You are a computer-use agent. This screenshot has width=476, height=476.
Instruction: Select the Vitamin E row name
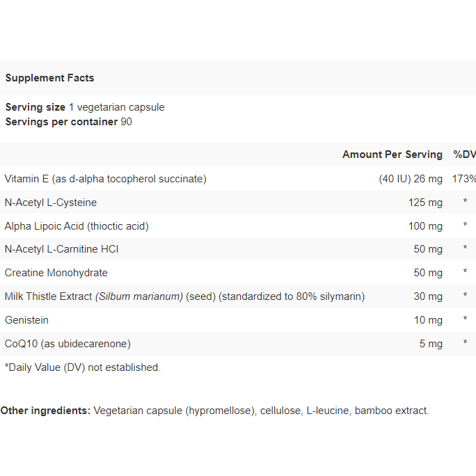click(x=106, y=179)
